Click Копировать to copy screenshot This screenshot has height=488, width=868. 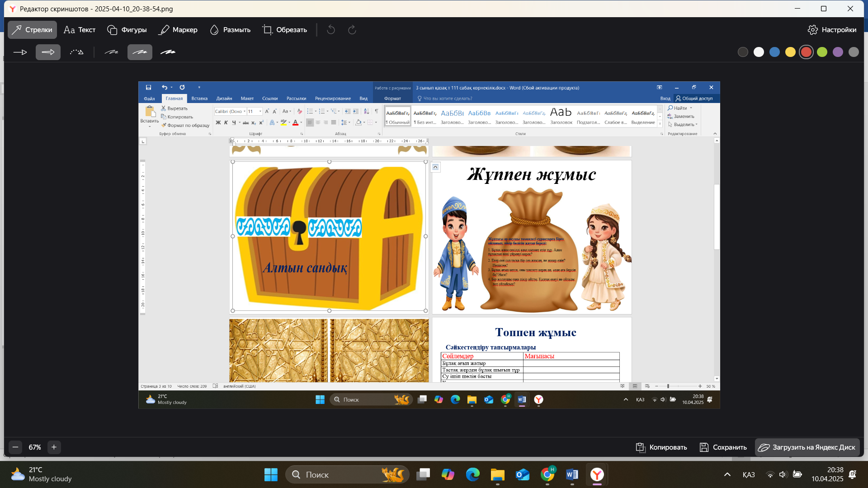tap(661, 447)
